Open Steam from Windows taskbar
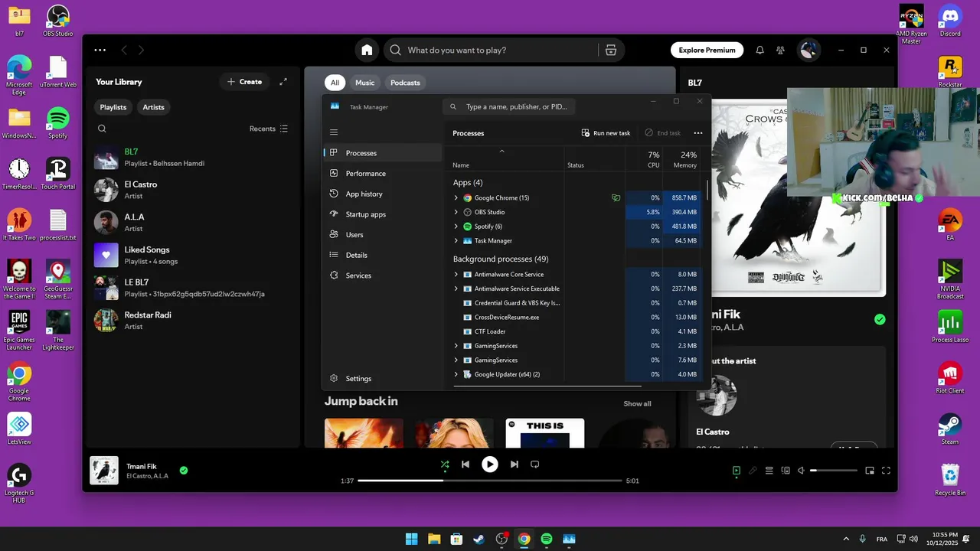980x551 pixels. click(479, 539)
